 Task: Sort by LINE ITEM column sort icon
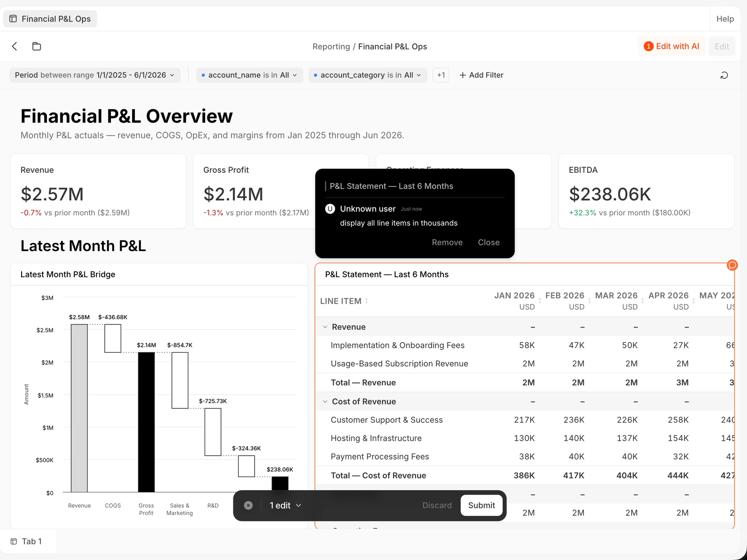coord(366,301)
